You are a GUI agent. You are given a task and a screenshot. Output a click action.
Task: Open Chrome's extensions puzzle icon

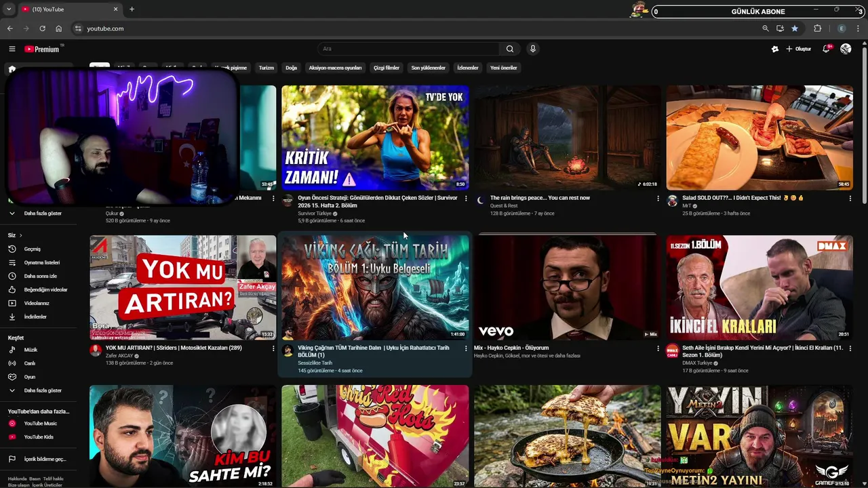pos(817,28)
